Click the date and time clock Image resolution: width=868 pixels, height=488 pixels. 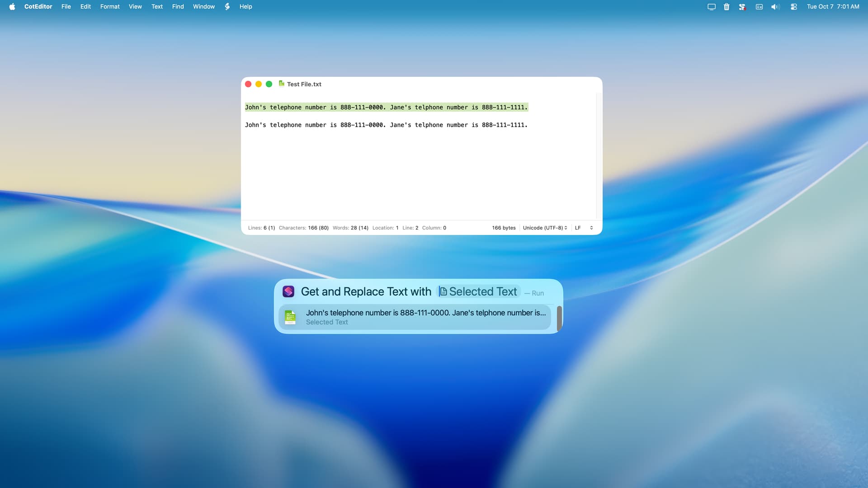point(833,6)
